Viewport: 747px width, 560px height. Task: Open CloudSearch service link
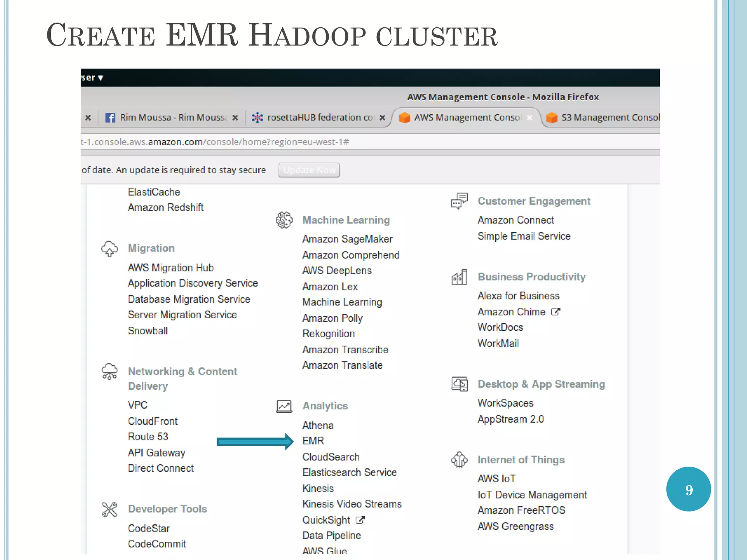pyautogui.click(x=331, y=457)
